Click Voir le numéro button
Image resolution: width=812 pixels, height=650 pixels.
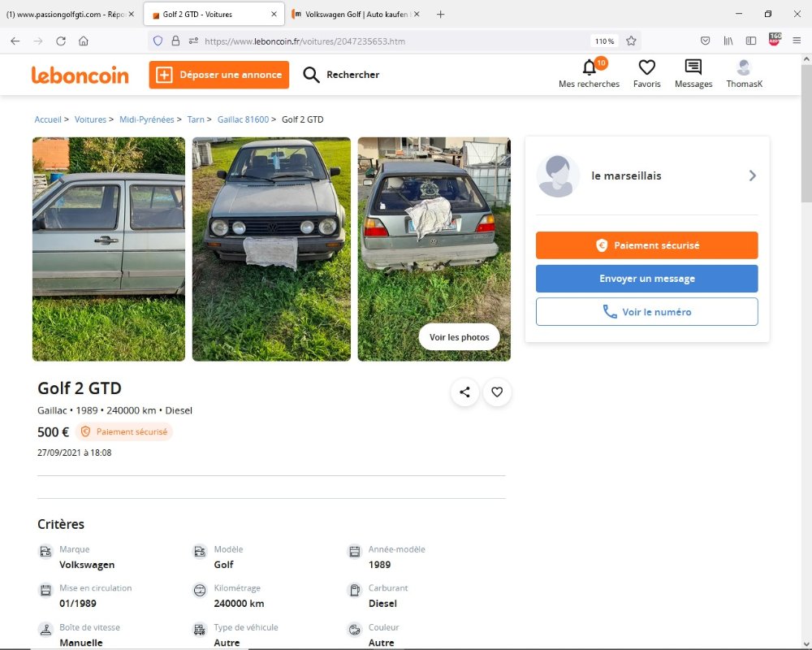tap(647, 311)
